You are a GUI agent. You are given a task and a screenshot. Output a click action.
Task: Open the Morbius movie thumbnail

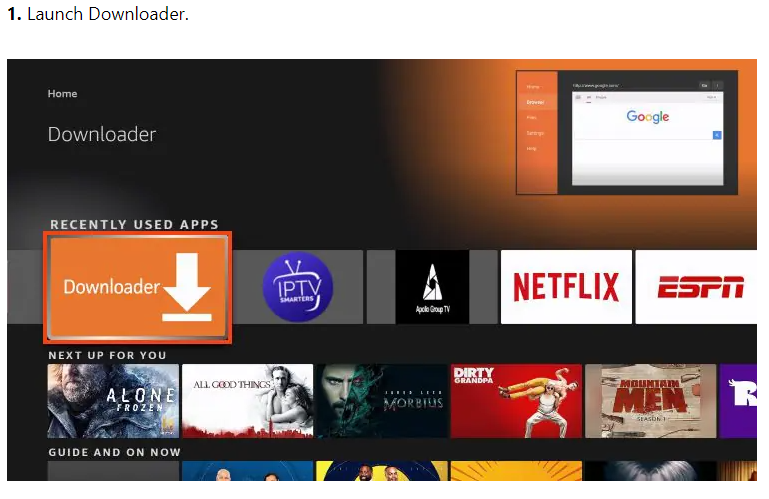pos(381,401)
